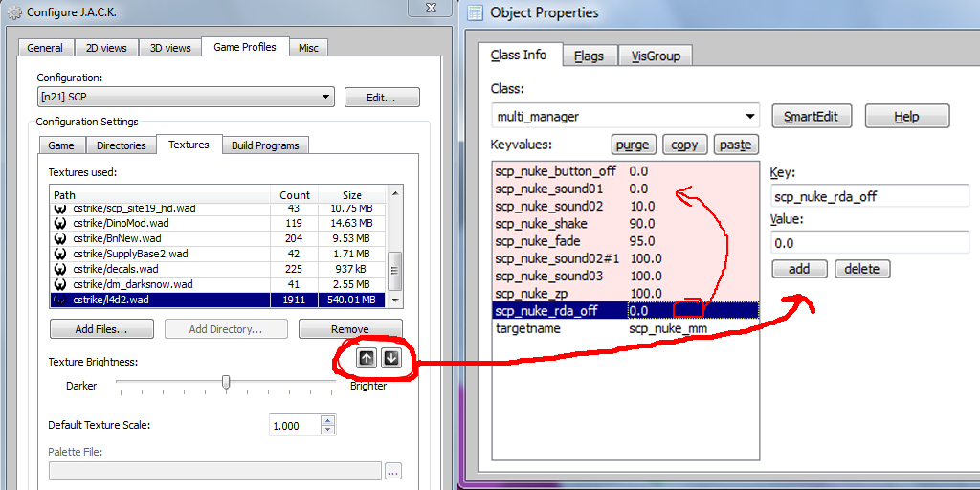Click the move texture up arrow button
This screenshot has width=980, height=490.
pyautogui.click(x=367, y=358)
